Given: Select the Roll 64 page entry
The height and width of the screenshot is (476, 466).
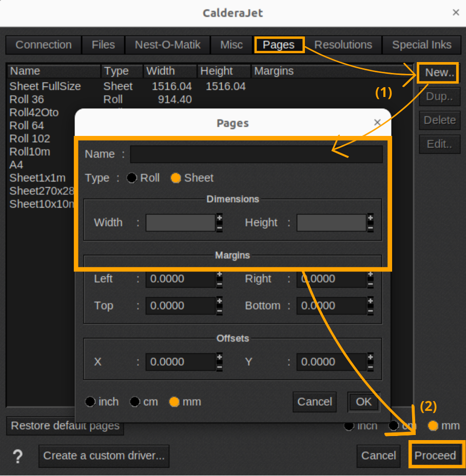Looking at the screenshot, I should point(26,125).
